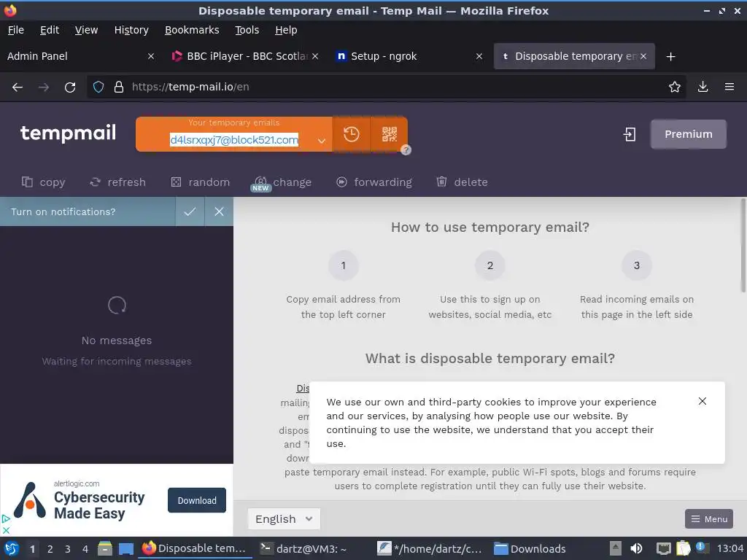The width and height of the screenshot is (747, 560).
Task: Generate a random email address
Action: (200, 182)
